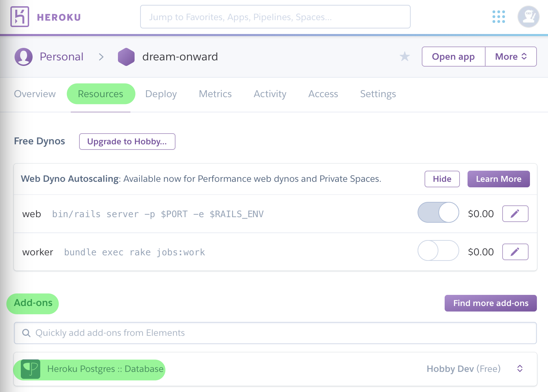Hide the autoscaling banner
The image size is (548, 392).
(x=442, y=179)
